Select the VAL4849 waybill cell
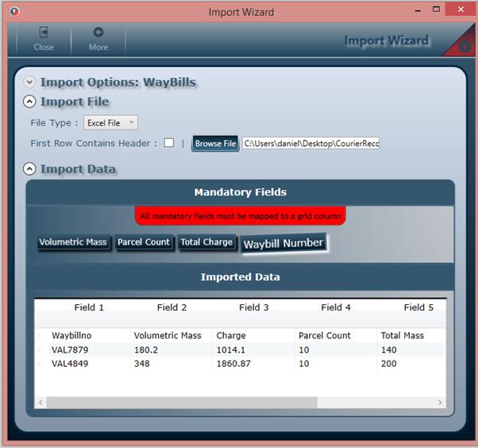The image size is (478, 448). 70,363
